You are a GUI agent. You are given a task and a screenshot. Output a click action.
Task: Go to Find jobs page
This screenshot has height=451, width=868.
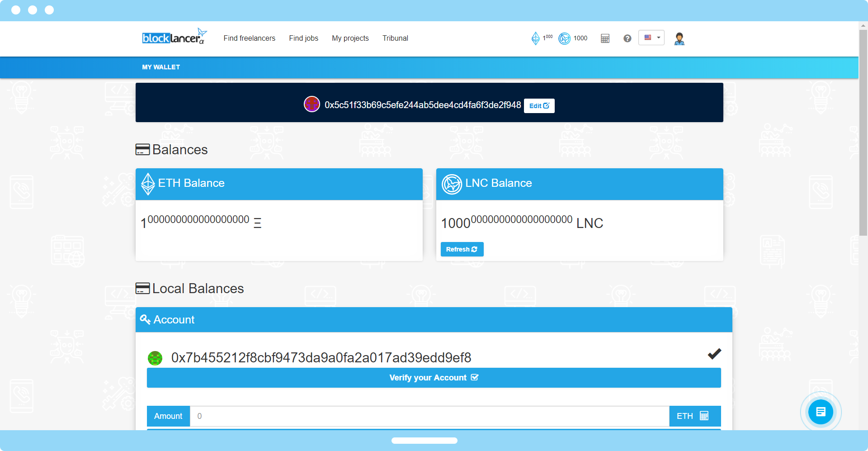coord(303,38)
